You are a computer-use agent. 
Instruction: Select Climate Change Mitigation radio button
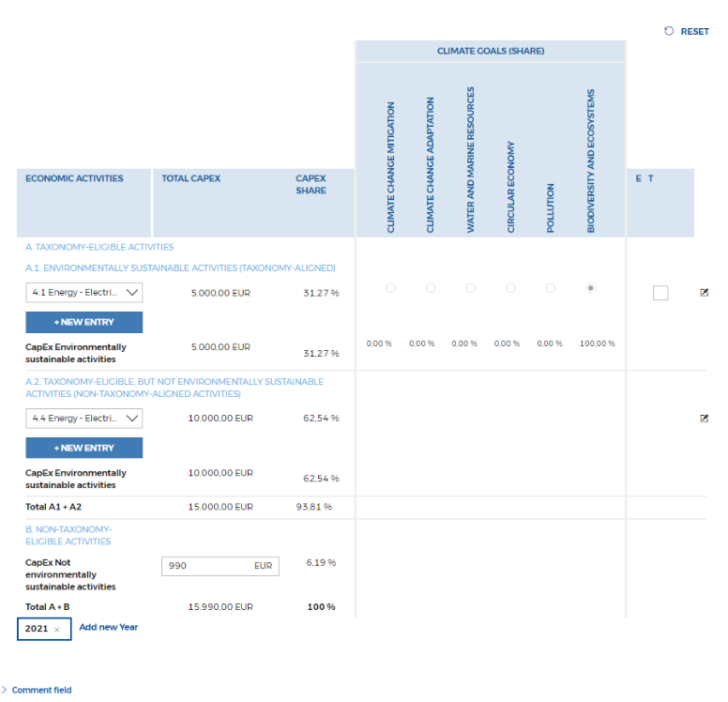(390, 288)
